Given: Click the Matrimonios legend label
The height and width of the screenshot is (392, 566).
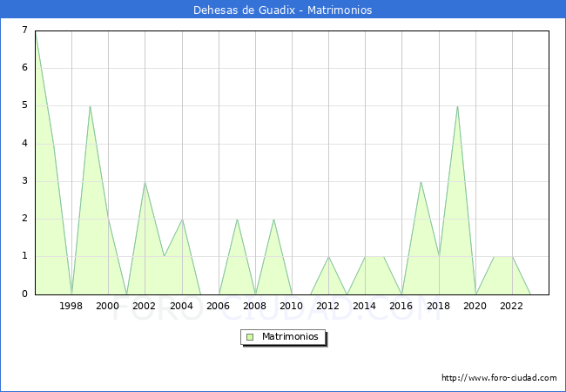Looking at the screenshot, I should (290, 336).
